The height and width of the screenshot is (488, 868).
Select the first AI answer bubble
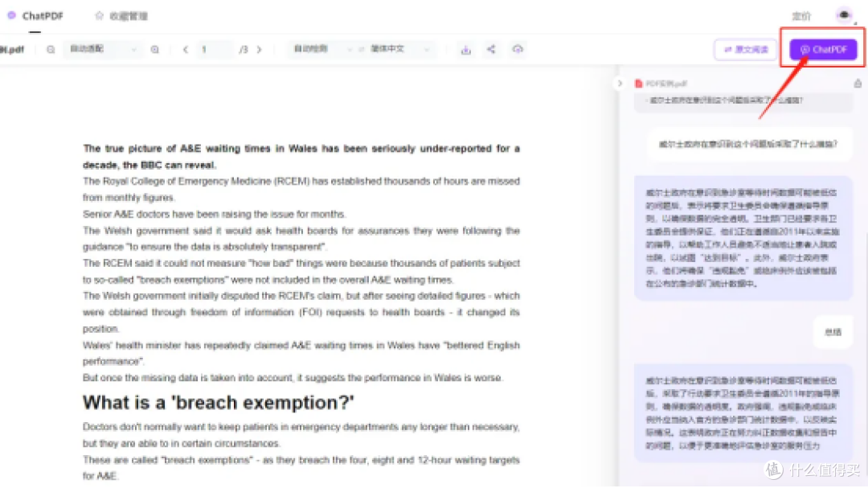[x=743, y=238]
